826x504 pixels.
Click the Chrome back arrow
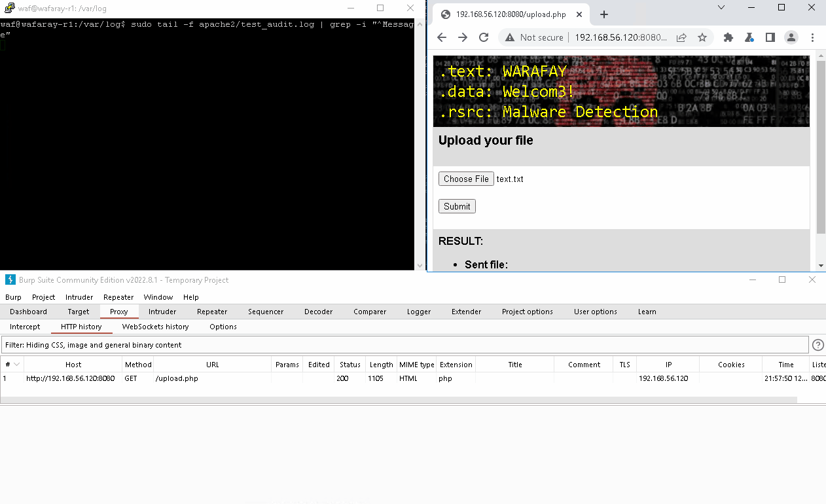pyautogui.click(x=442, y=37)
